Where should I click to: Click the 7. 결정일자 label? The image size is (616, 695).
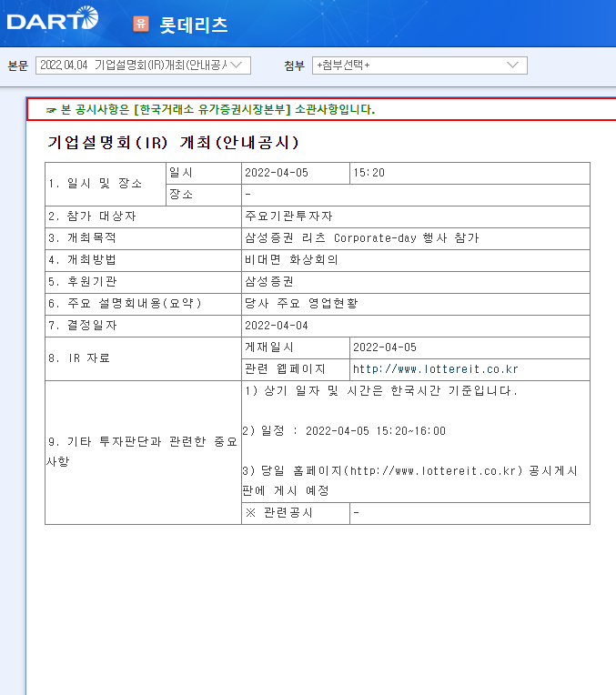click(83, 326)
